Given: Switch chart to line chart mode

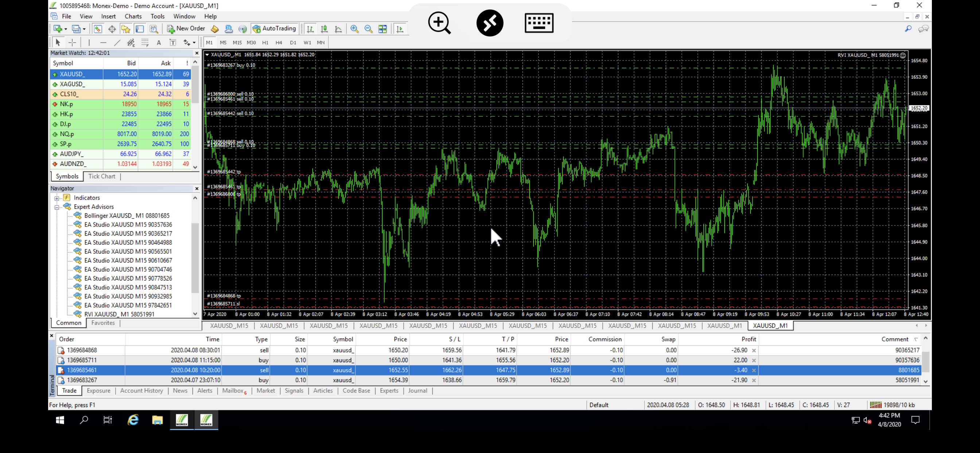Looking at the screenshot, I should (338, 28).
